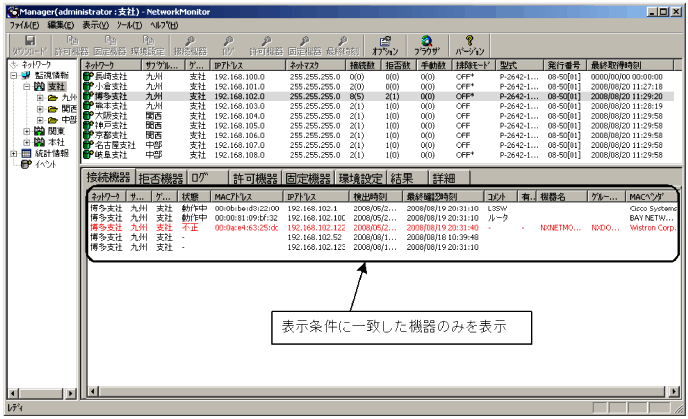Collapse the 監視情報 tree node
This screenshot has height=419, width=688.
pos(14,75)
